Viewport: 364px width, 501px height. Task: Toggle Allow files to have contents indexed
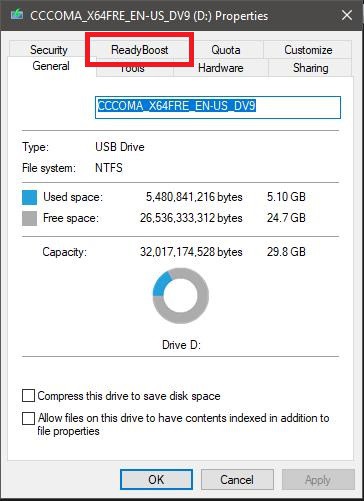click(28, 418)
